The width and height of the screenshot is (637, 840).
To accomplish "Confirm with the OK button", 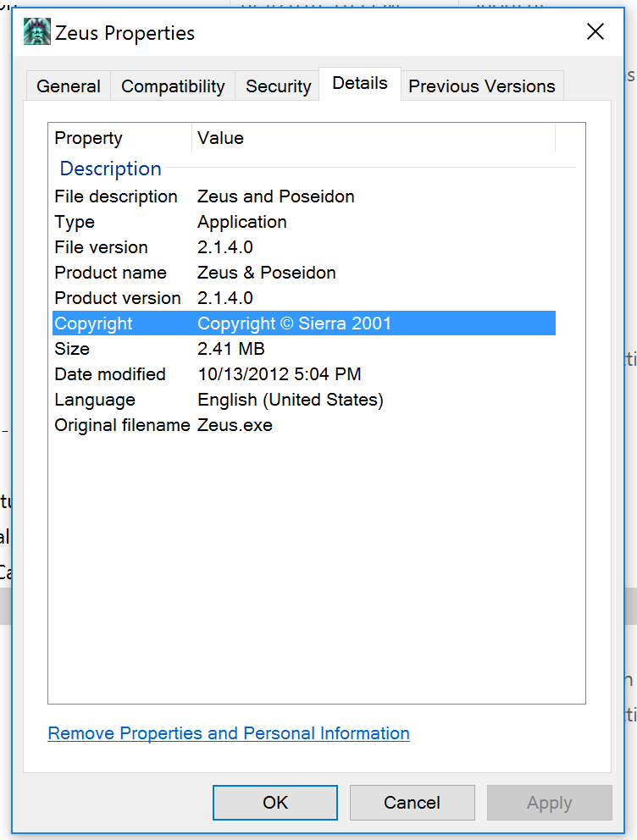I will (x=275, y=803).
